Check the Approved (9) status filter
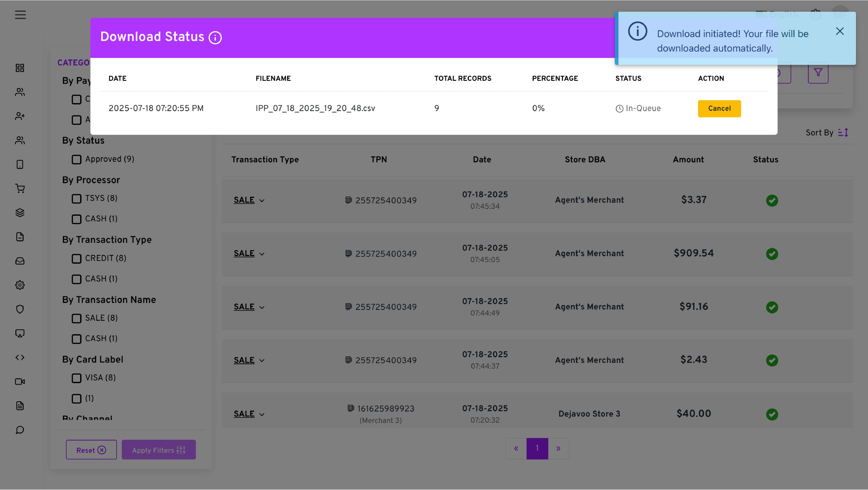868x490 pixels. pyautogui.click(x=76, y=159)
